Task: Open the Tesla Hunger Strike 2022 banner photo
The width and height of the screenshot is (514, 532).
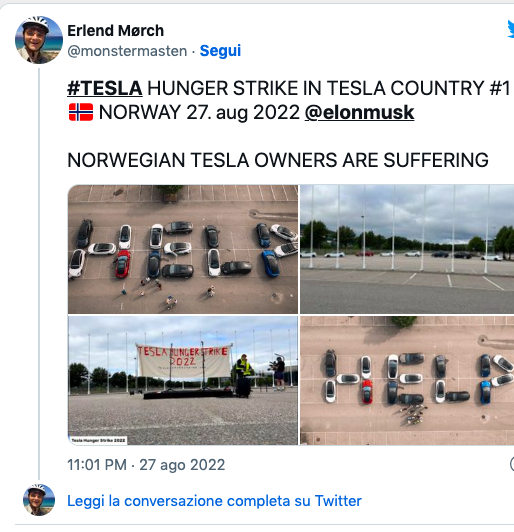Action: (183, 380)
